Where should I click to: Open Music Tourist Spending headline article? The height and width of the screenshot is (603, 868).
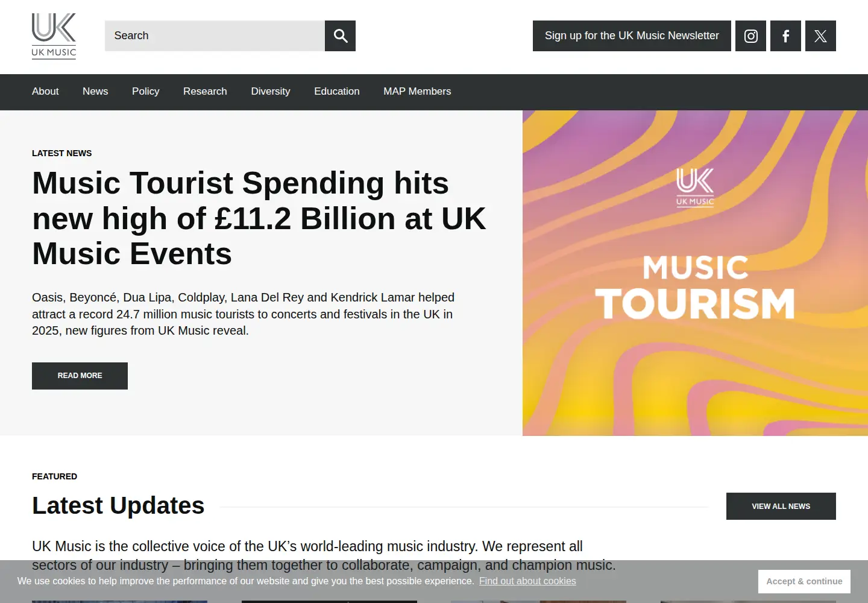(x=259, y=218)
